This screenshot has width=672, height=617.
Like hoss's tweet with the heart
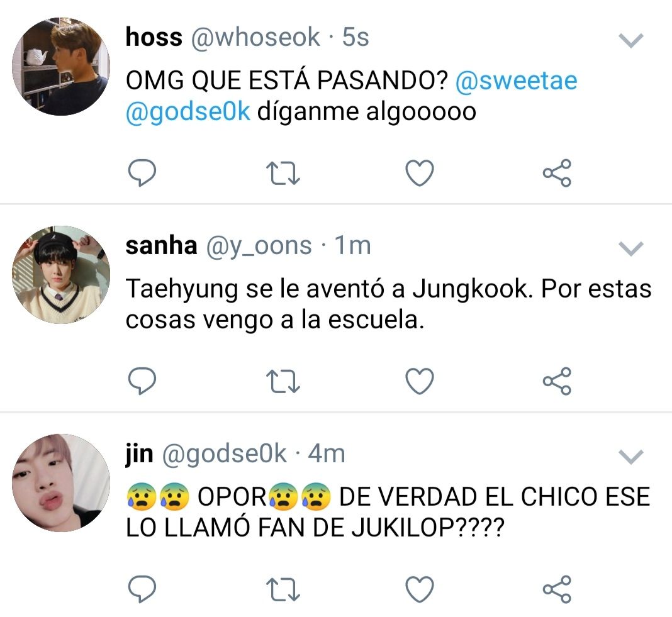pyautogui.click(x=420, y=173)
